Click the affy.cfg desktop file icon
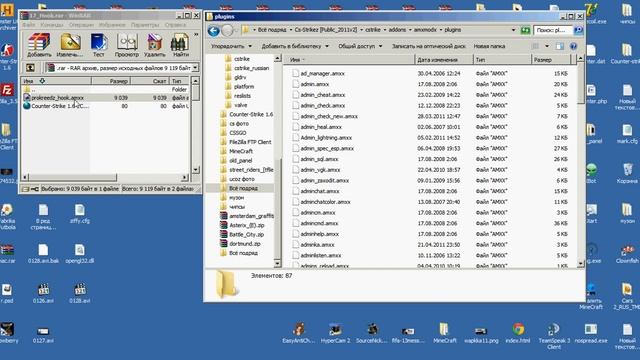 tap(80, 210)
